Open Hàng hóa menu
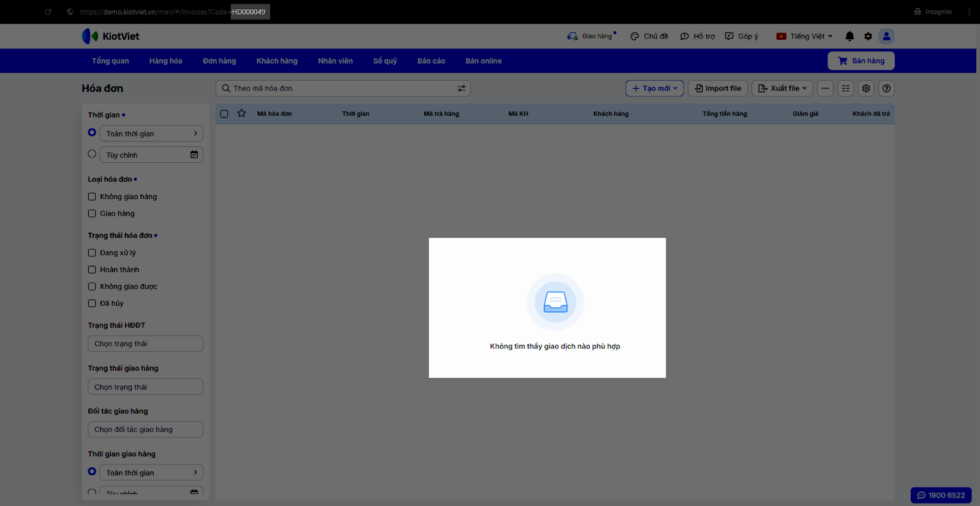 pos(165,61)
